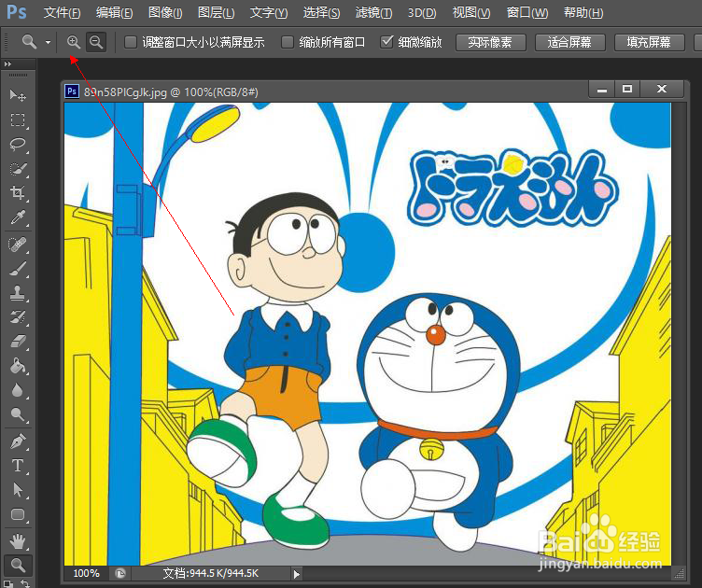Expand the collapsed toolbox panel arrows

7,64
